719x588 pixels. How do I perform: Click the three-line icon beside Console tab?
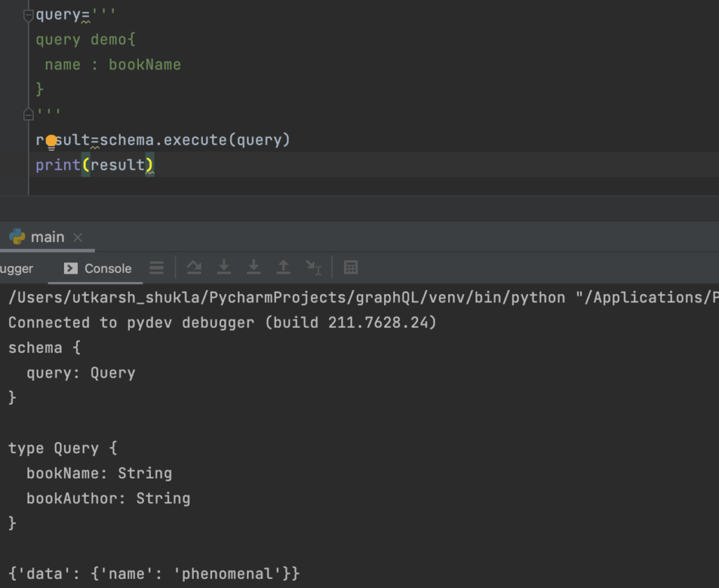(x=157, y=267)
